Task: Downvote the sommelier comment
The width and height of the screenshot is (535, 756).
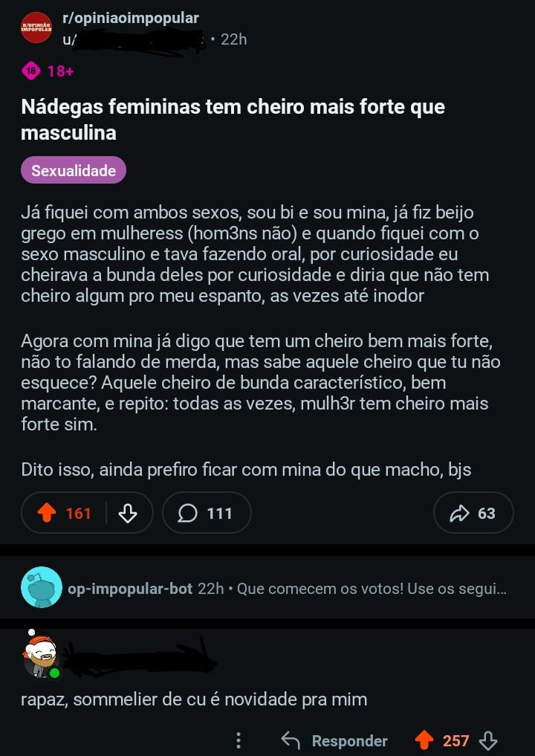Action: 488,740
